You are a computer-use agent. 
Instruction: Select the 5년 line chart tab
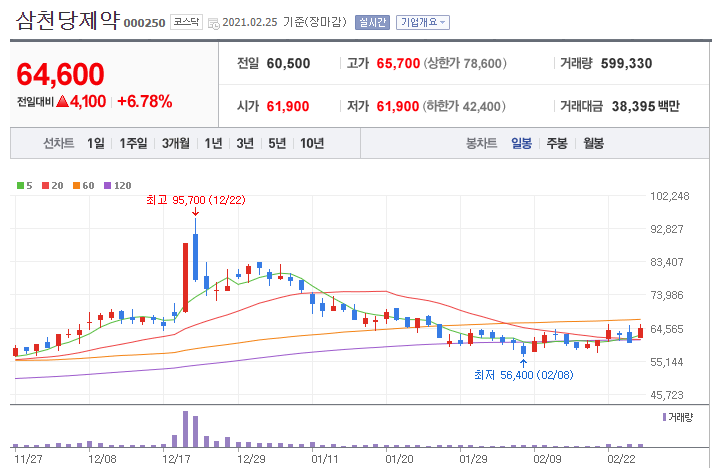(277, 143)
